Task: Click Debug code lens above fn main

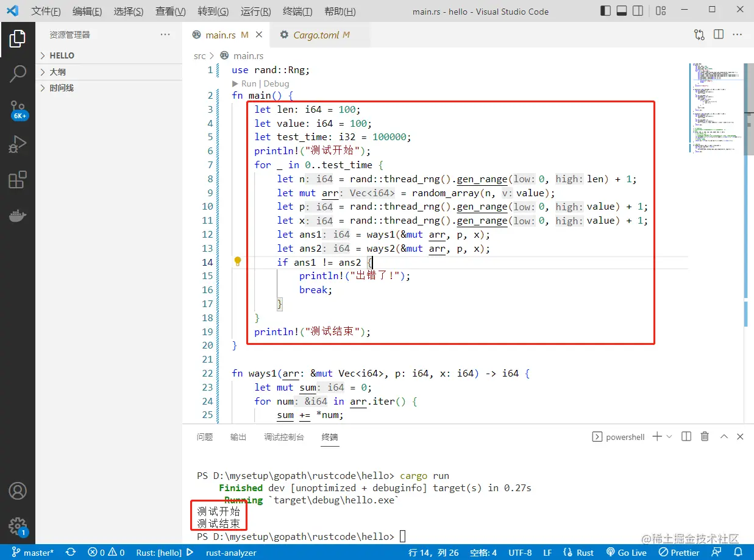Action: click(276, 83)
